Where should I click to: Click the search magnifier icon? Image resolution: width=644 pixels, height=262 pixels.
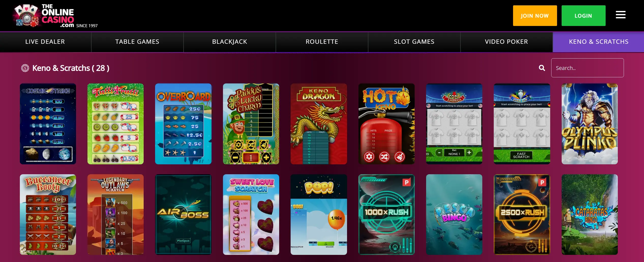[x=542, y=68]
